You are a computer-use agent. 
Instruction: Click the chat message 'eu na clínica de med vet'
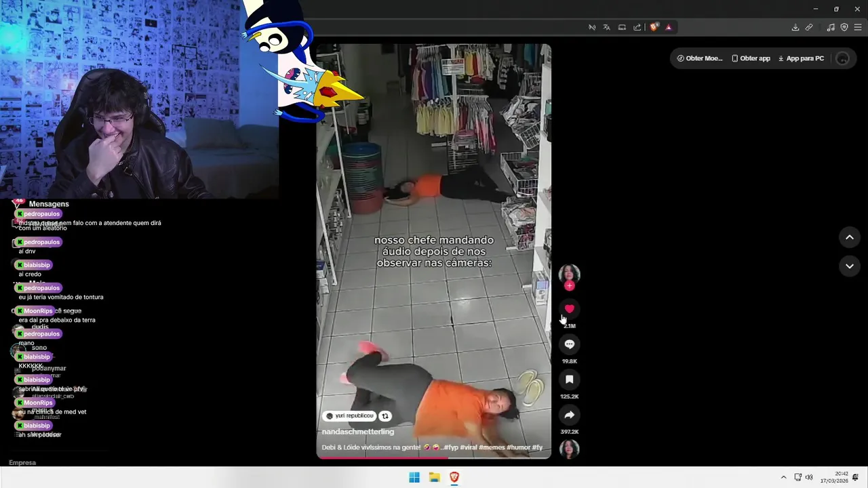52,411
